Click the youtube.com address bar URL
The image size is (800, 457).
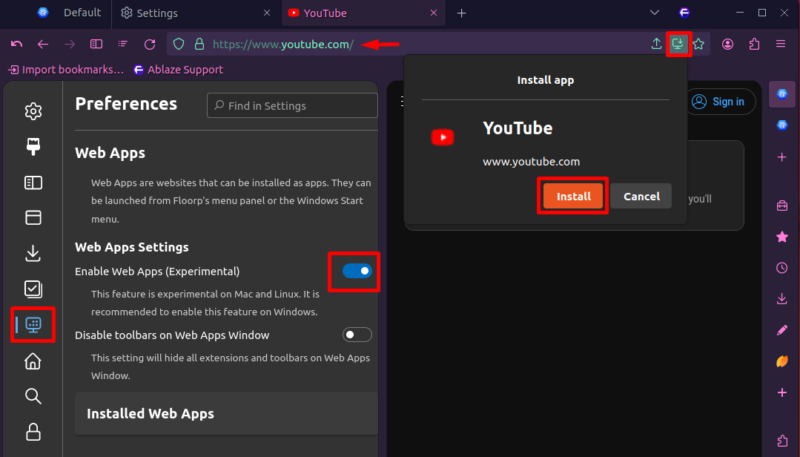(x=283, y=44)
